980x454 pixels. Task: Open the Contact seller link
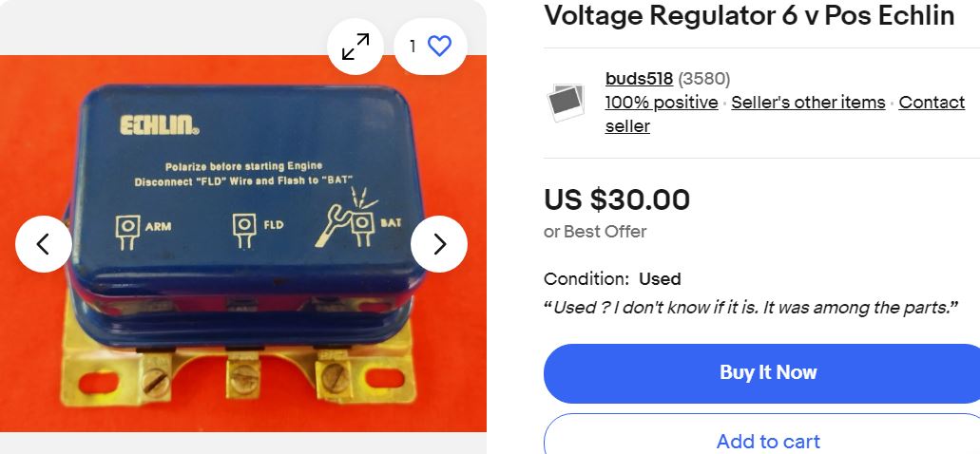785,114
